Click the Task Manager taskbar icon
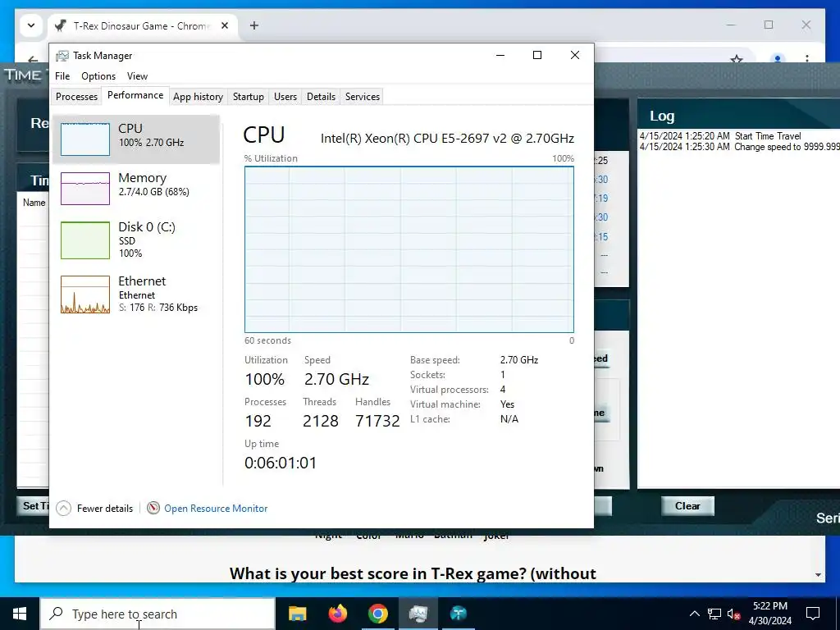Screen dimensions: 840x630 point(418,614)
